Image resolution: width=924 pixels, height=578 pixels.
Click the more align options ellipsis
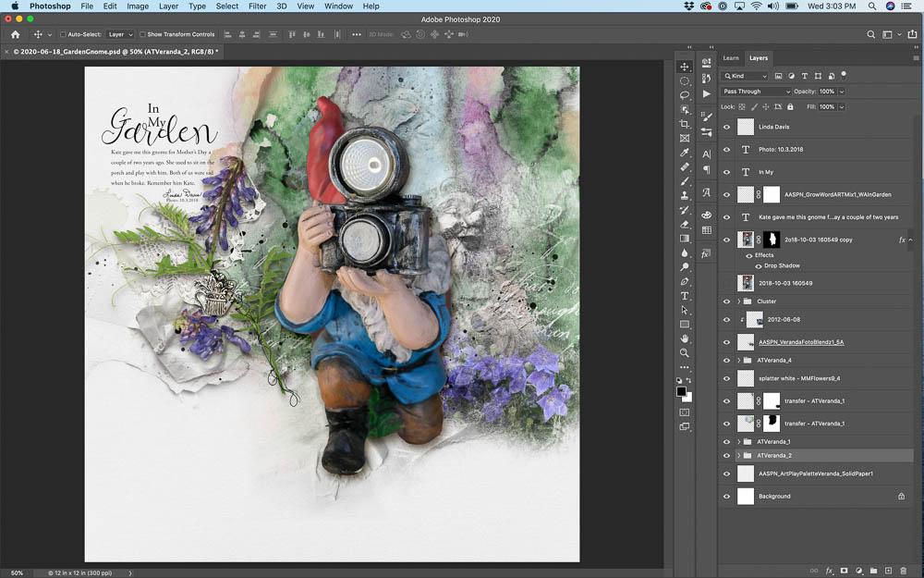(x=357, y=35)
